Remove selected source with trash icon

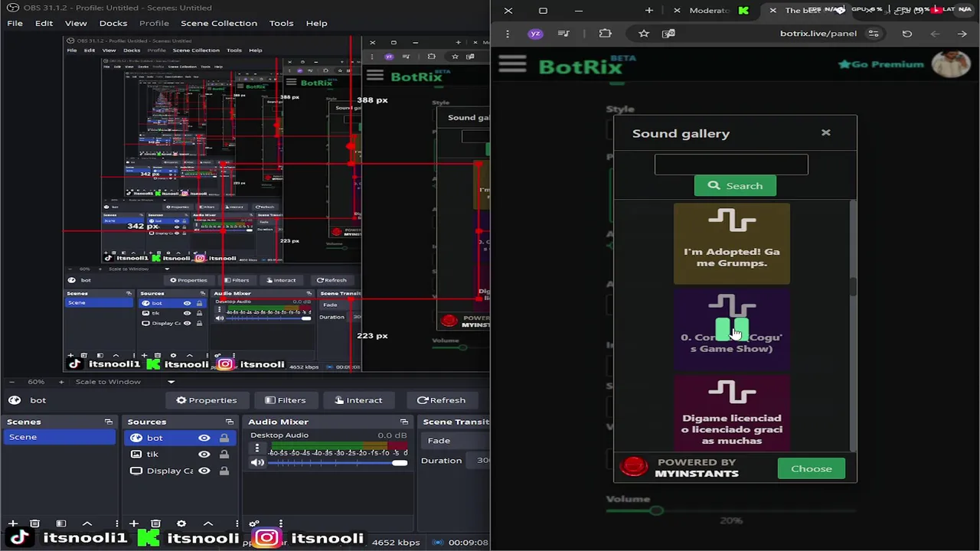[155, 523]
